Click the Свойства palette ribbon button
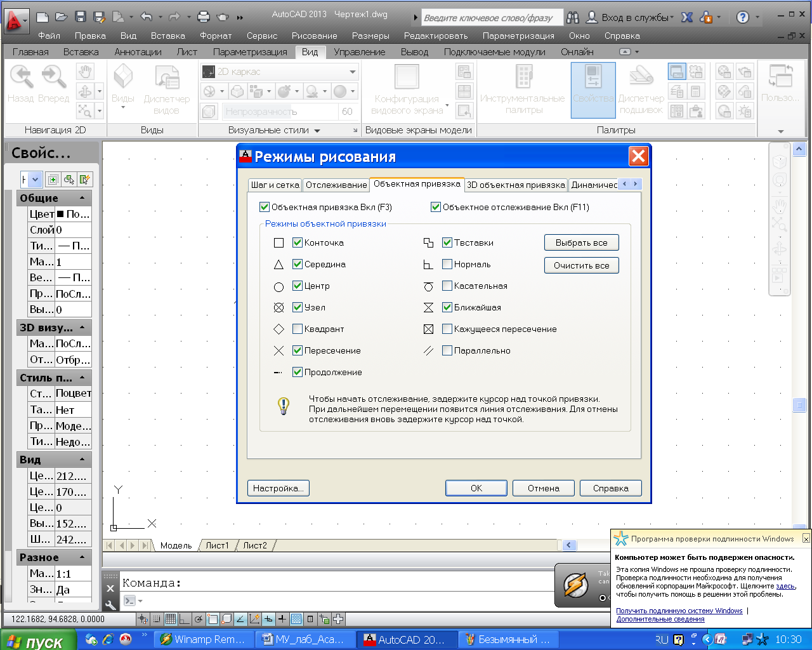The height and width of the screenshot is (650, 812). [593, 90]
